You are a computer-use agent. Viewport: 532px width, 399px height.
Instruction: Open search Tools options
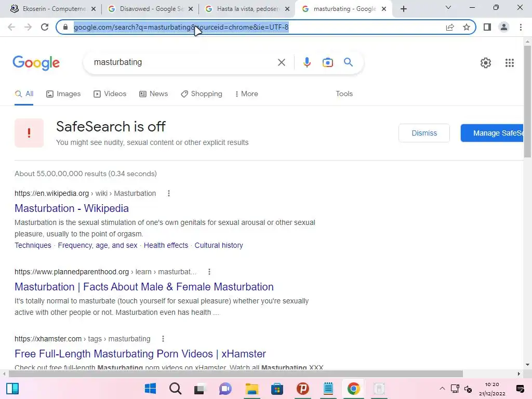[x=344, y=94]
